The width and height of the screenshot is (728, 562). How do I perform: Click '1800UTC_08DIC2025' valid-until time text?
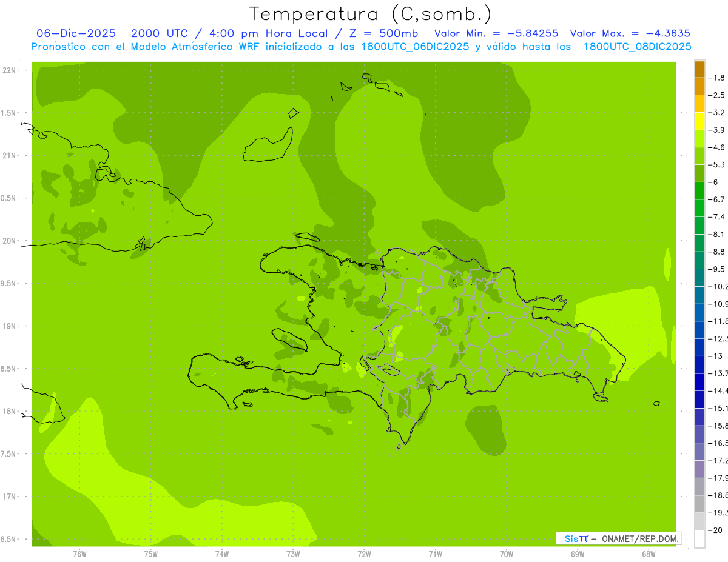point(638,47)
